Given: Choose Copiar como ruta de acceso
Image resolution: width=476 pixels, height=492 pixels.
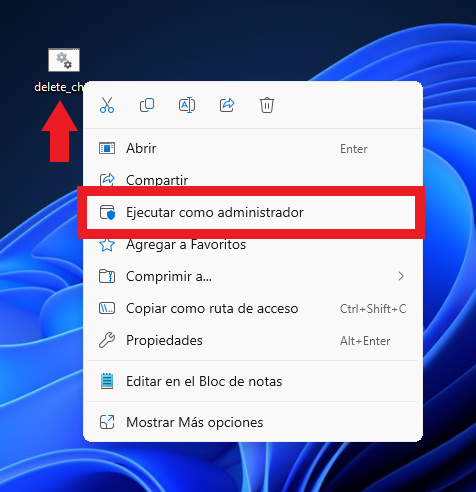Looking at the screenshot, I should pyautogui.click(x=253, y=308).
